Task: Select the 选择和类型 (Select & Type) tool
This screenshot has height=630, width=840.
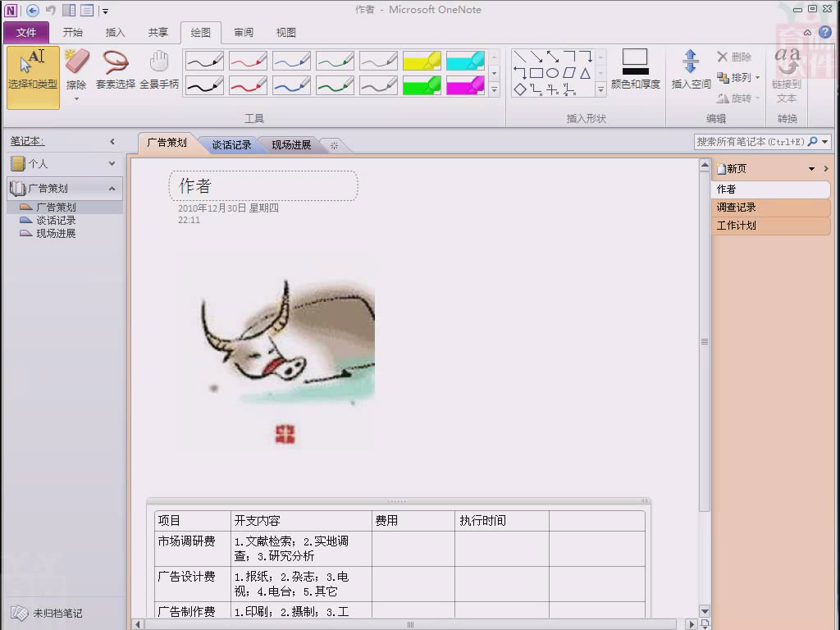Action: (33, 78)
